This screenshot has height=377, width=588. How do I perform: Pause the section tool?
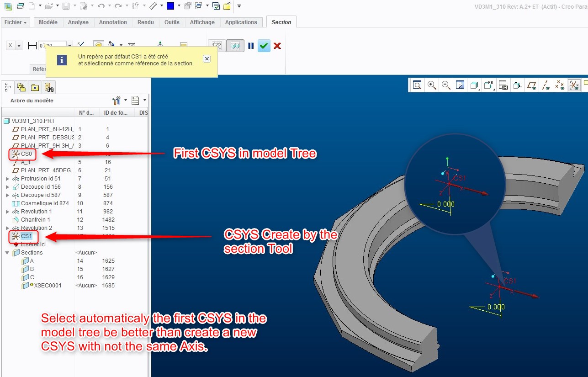(x=251, y=46)
